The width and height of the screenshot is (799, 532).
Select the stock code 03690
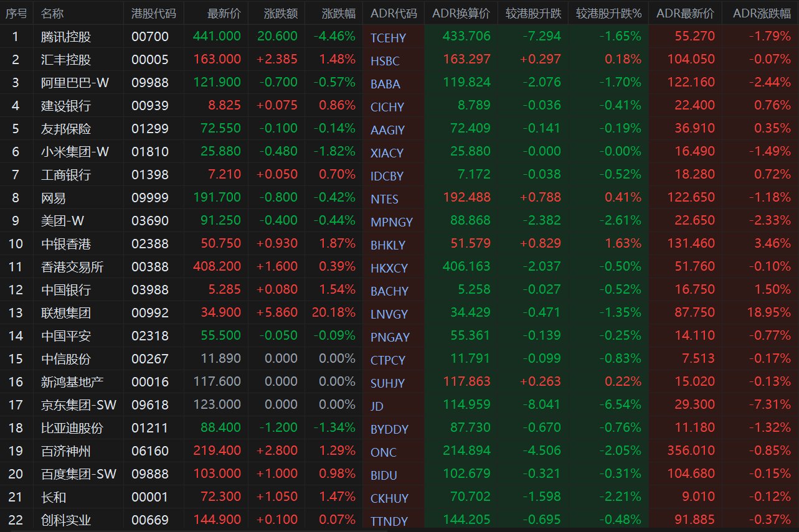(150, 221)
